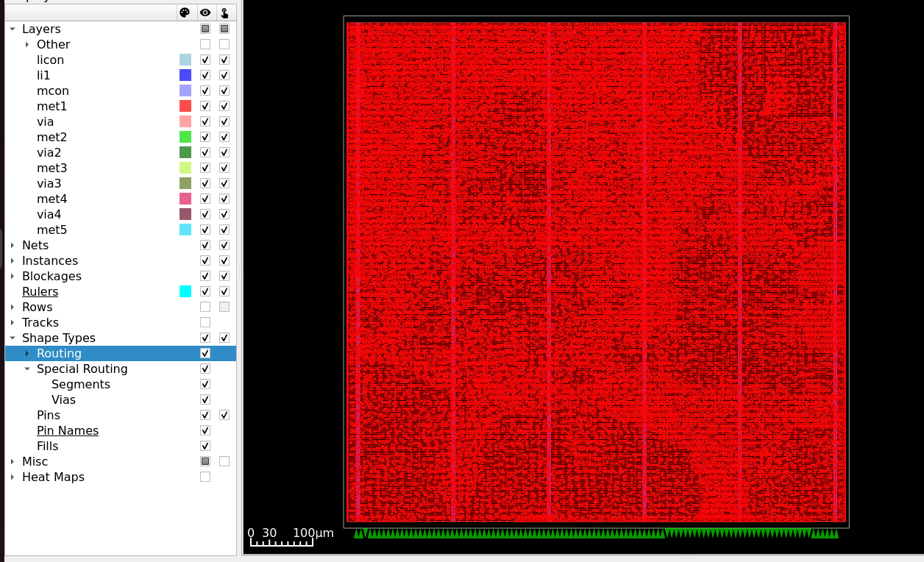Expand the Misc group
The height and width of the screenshot is (562, 924).
coord(13,461)
